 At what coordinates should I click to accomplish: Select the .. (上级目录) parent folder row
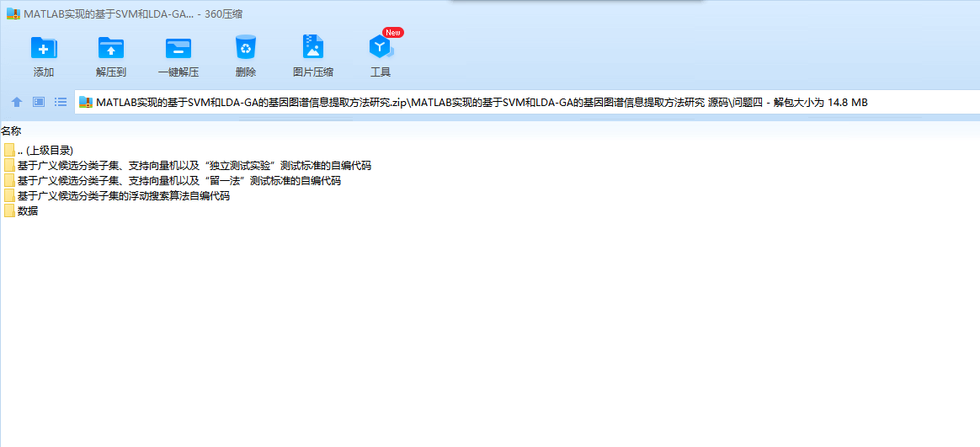(x=39, y=150)
